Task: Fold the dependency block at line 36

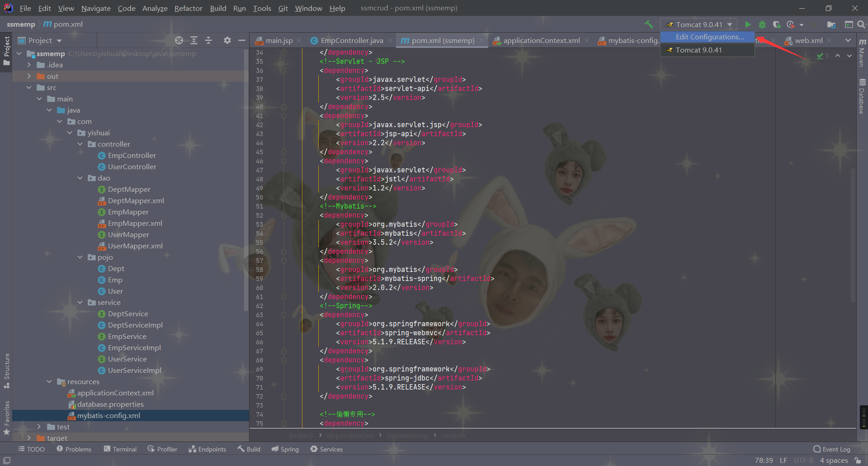Action: (283, 71)
